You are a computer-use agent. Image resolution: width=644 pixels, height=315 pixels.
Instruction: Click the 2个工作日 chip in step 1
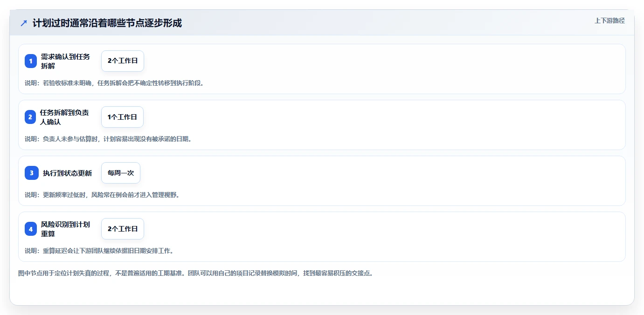click(123, 61)
